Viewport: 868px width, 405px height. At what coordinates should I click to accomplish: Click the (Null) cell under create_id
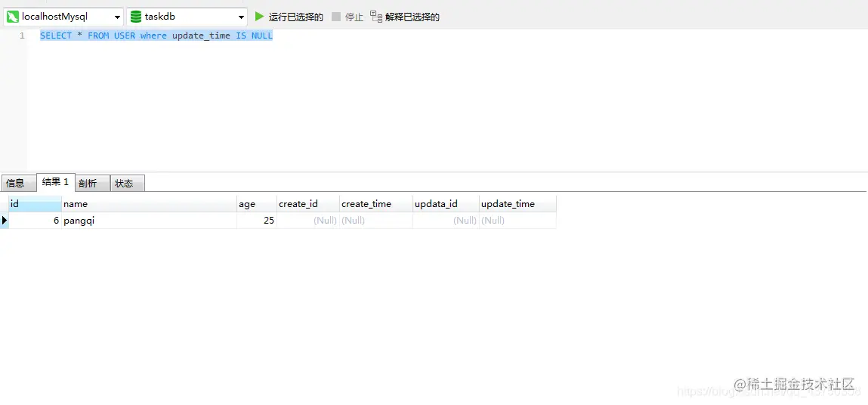click(308, 221)
